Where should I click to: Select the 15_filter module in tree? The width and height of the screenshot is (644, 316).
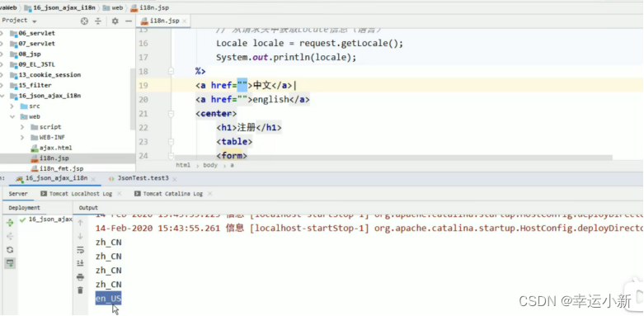tap(31, 85)
